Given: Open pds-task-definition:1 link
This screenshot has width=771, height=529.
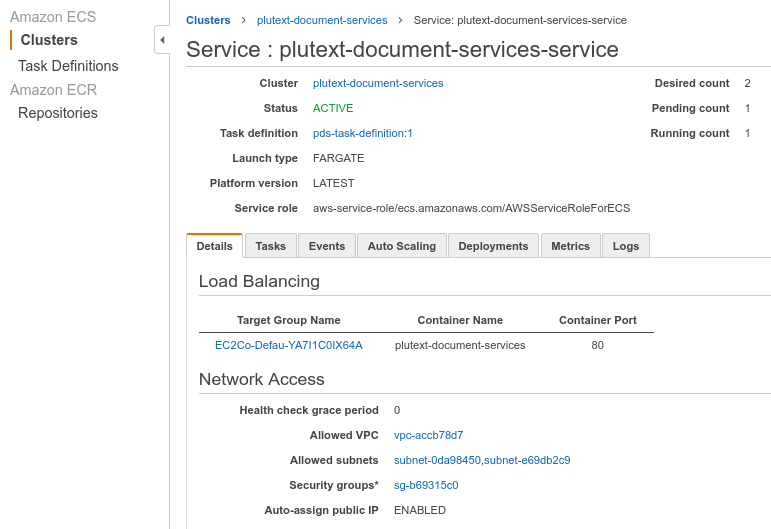Looking at the screenshot, I should (363, 133).
